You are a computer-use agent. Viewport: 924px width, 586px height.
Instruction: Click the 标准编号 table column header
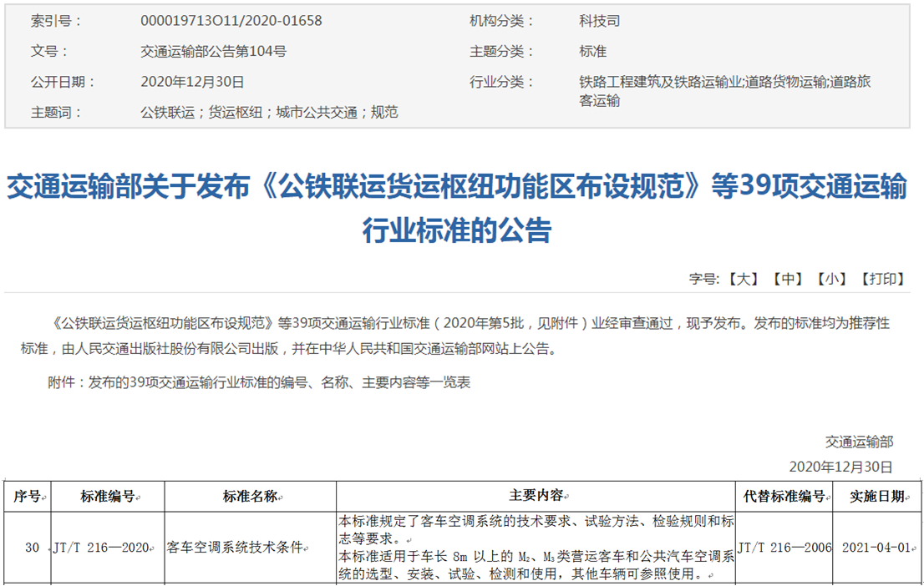[108, 496]
